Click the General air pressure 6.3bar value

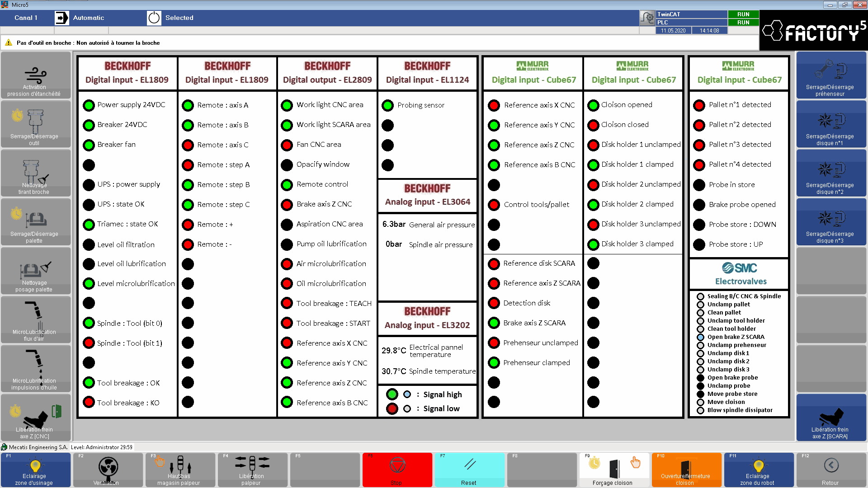click(394, 224)
